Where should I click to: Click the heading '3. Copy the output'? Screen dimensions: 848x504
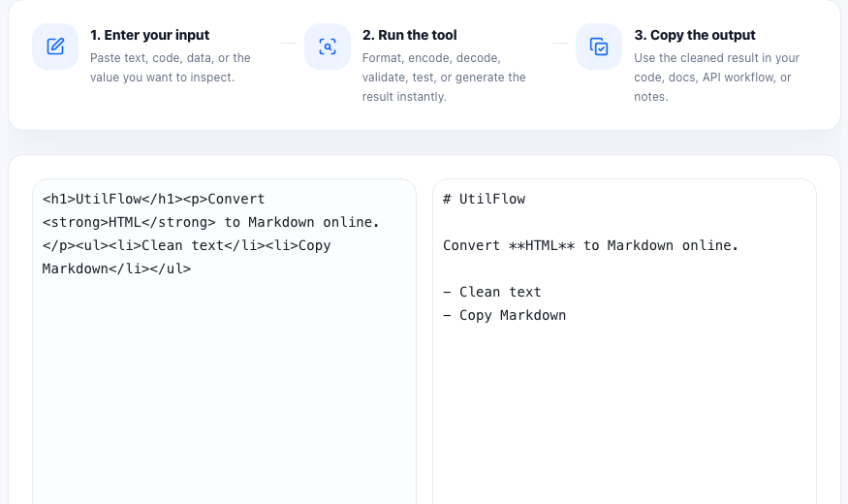point(695,35)
